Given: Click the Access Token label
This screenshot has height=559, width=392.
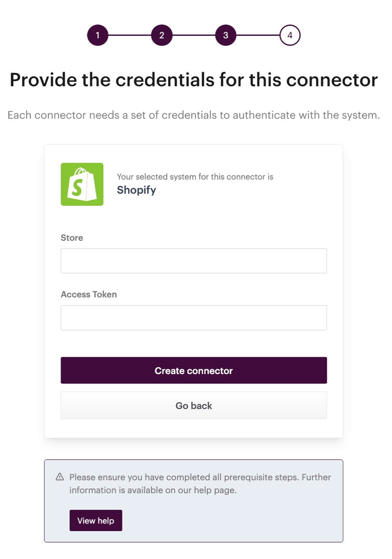Looking at the screenshot, I should click(x=89, y=294).
